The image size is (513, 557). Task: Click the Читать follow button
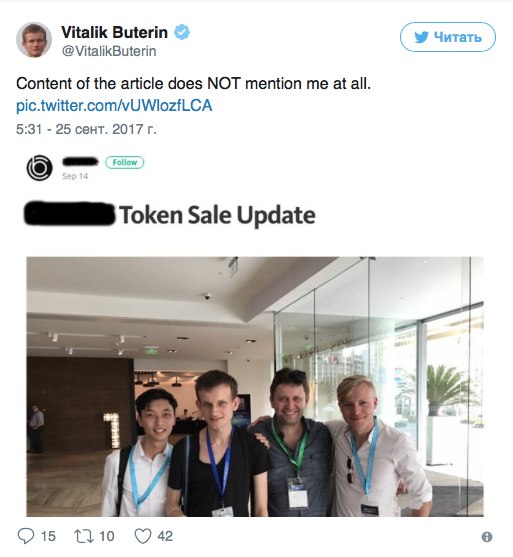click(448, 37)
